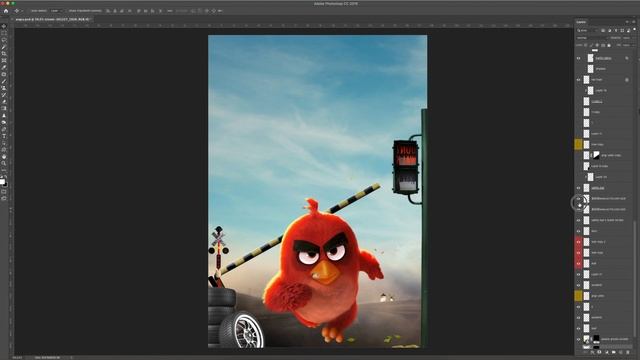The height and width of the screenshot is (360, 640).
Task: Switch to the open document tab
Action: [x=52, y=19]
